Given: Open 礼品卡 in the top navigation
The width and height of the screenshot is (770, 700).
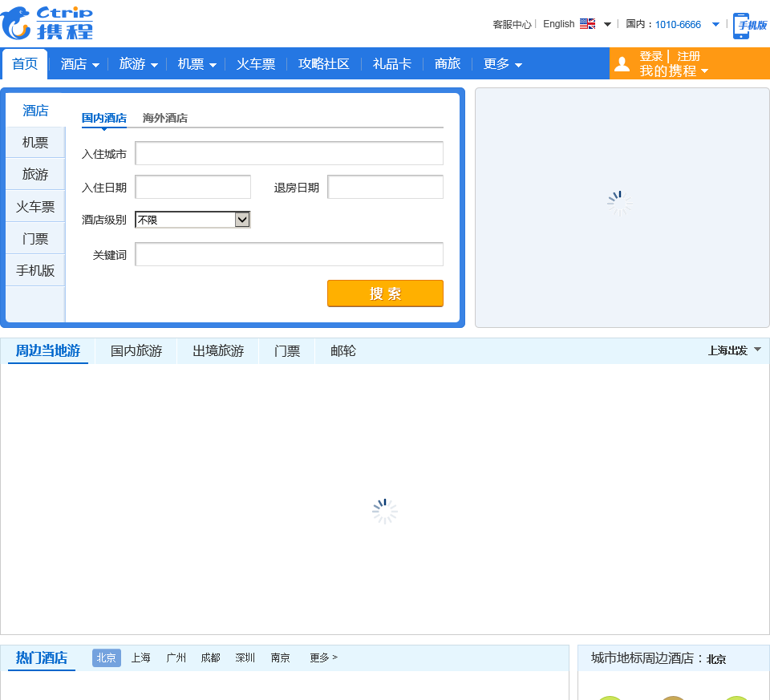Looking at the screenshot, I should pyautogui.click(x=391, y=64).
